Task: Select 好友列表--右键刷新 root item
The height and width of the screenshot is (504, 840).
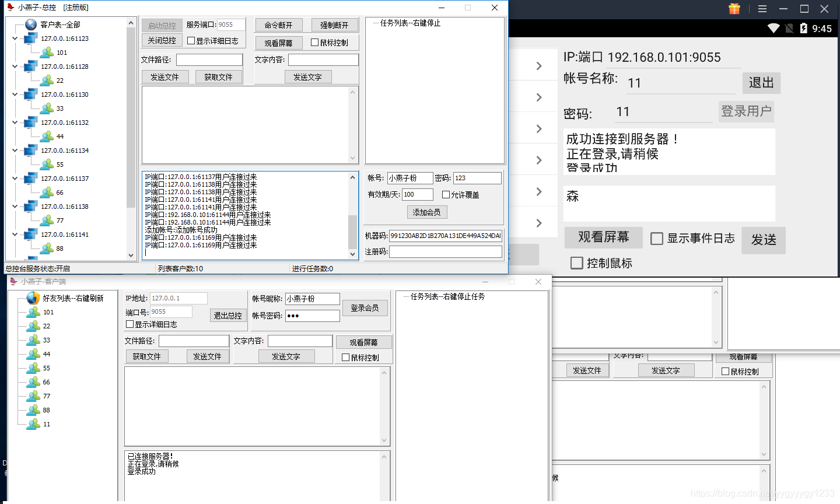Action: pyautogui.click(x=73, y=298)
